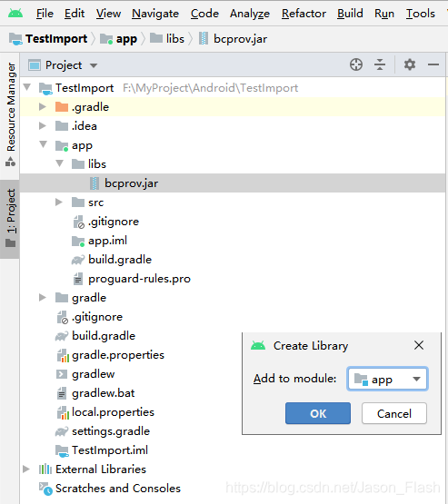
Task: Hide the Project panel with minus icon
Action: pyautogui.click(x=433, y=64)
